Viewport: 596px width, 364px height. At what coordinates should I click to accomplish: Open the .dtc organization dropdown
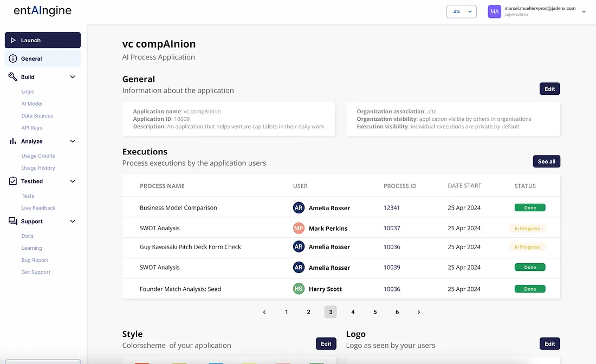pos(461,11)
